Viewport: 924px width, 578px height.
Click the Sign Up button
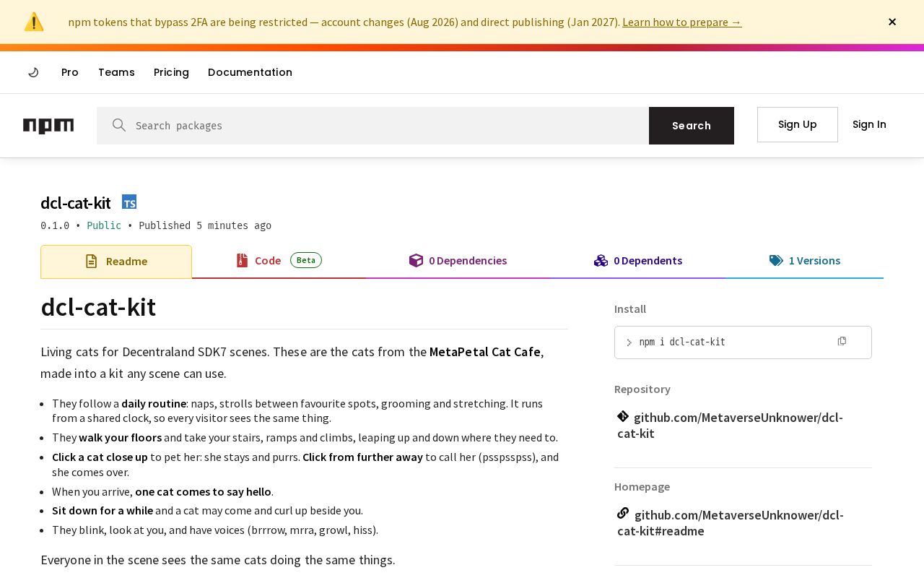798,124
